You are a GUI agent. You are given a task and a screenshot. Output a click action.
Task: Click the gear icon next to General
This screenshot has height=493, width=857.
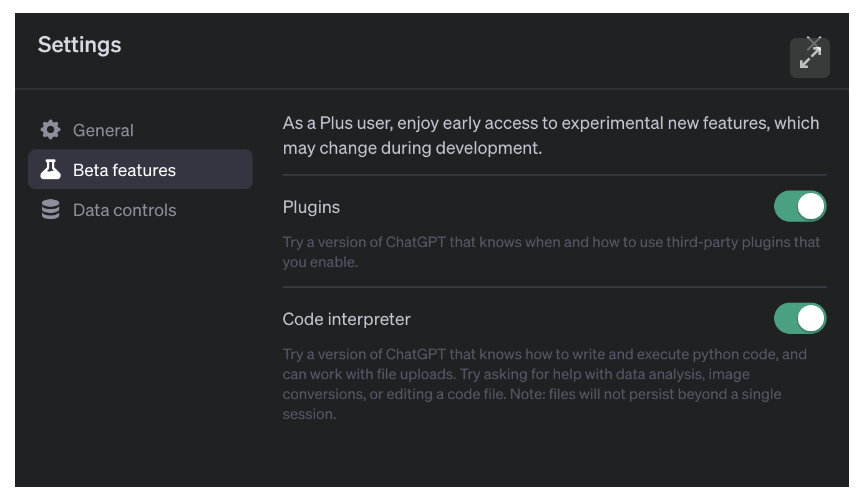tap(50, 130)
